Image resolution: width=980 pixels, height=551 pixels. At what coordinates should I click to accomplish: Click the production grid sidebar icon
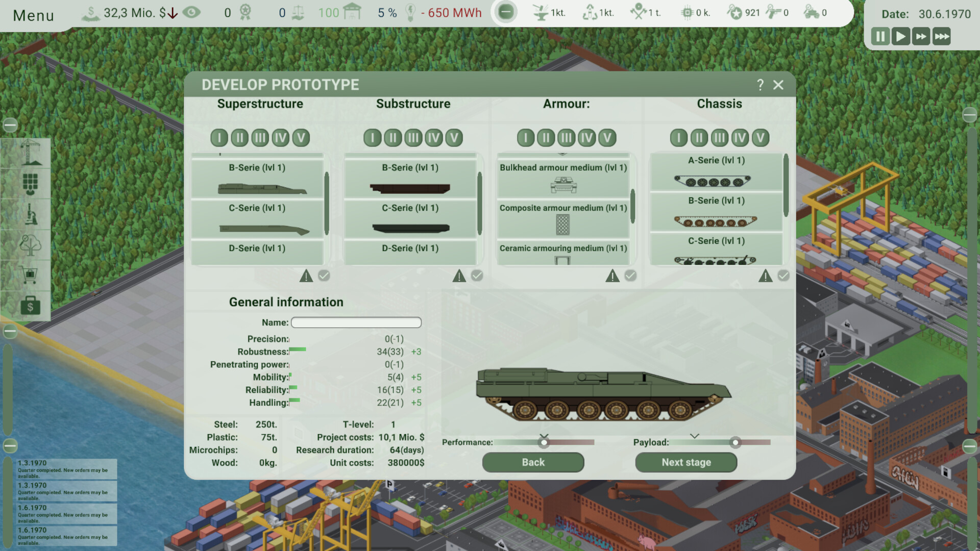click(30, 183)
